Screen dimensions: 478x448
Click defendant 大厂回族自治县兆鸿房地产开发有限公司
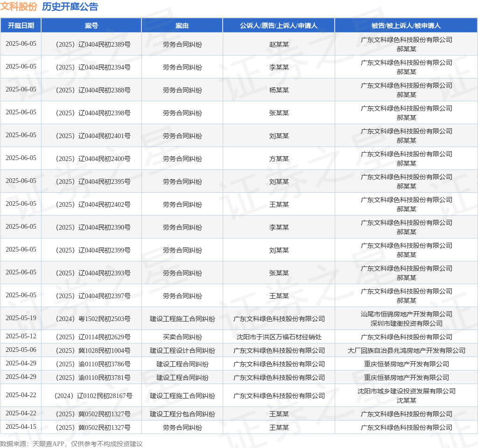[407, 350]
